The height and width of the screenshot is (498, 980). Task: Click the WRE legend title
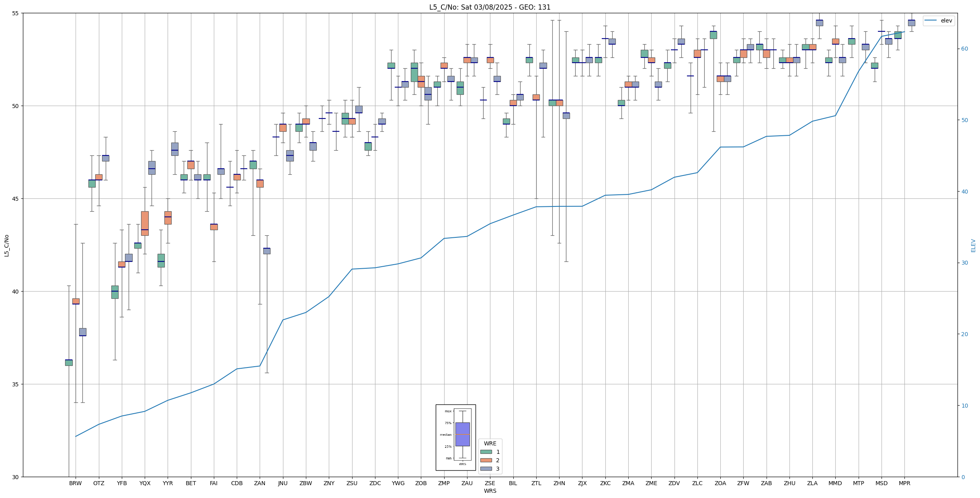pos(490,443)
